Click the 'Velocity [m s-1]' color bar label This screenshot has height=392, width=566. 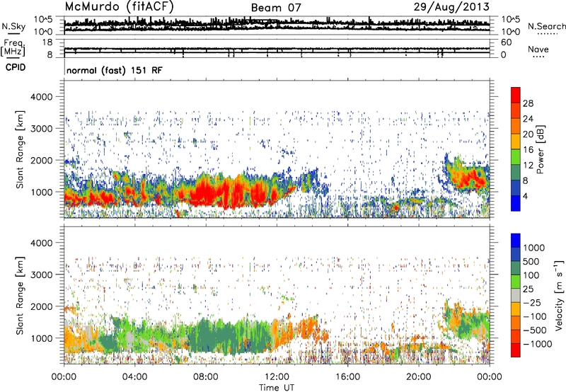559,295
